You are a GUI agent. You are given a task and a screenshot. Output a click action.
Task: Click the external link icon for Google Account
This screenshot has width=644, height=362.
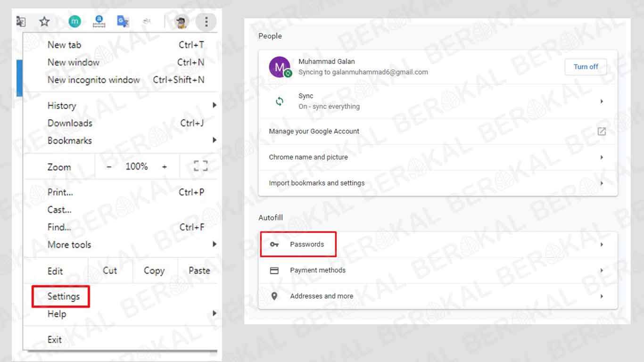602,132
